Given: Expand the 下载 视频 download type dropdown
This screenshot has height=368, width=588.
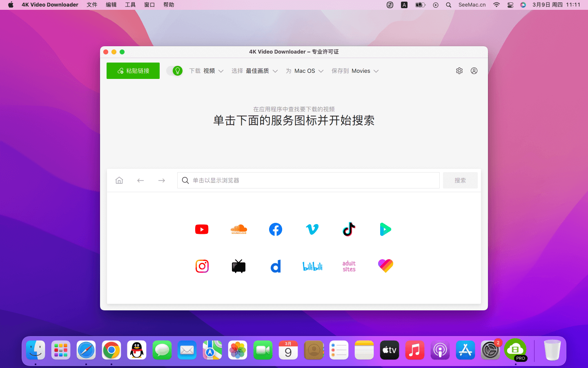Looking at the screenshot, I should pos(207,71).
